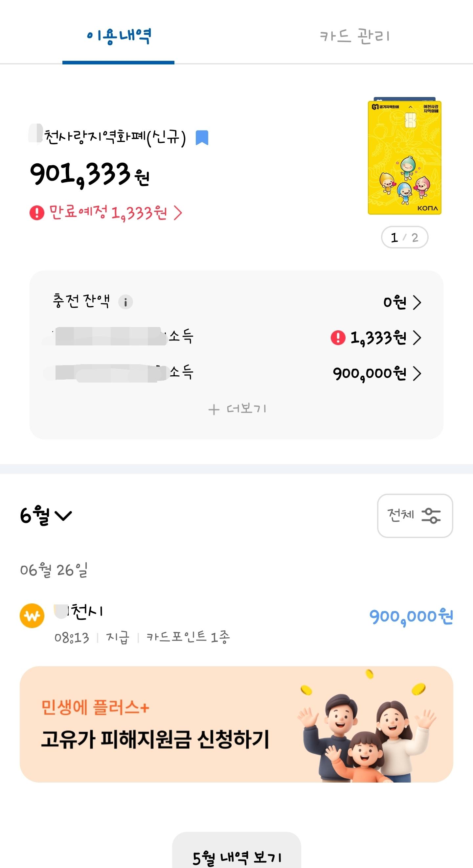Image resolution: width=473 pixels, height=868 pixels.
Task: Open the 900,000원 balance detail chevron
Action: 417,373
